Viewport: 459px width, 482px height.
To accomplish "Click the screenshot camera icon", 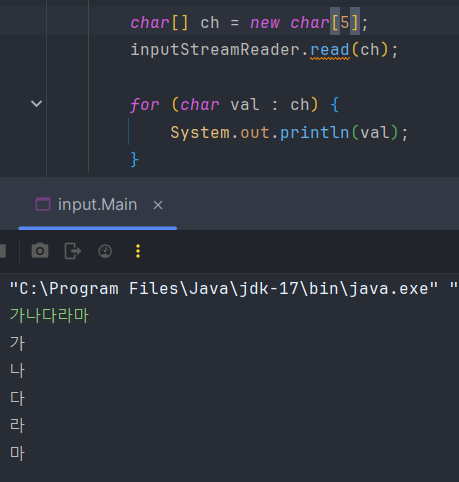I will [x=40, y=251].
